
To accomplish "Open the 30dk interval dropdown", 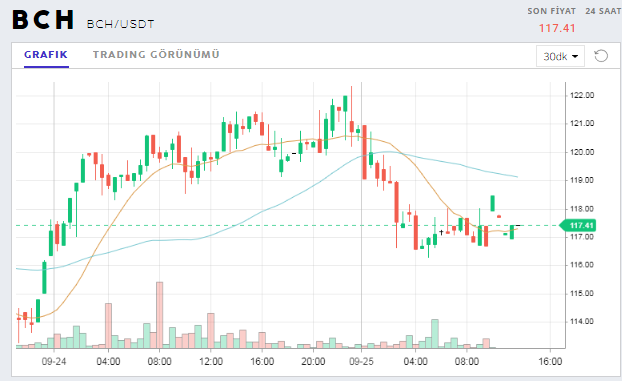I will click(x=560, y=56).
